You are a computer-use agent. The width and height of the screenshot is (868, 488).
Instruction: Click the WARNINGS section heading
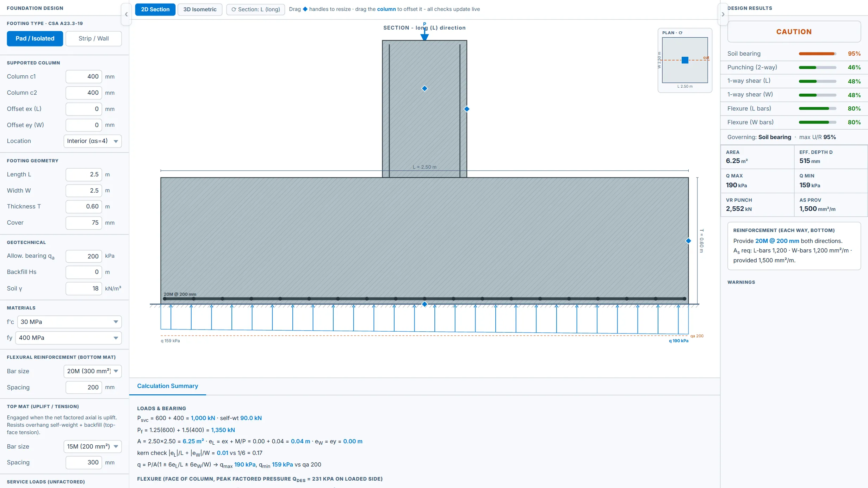click(x=741, y=282)
